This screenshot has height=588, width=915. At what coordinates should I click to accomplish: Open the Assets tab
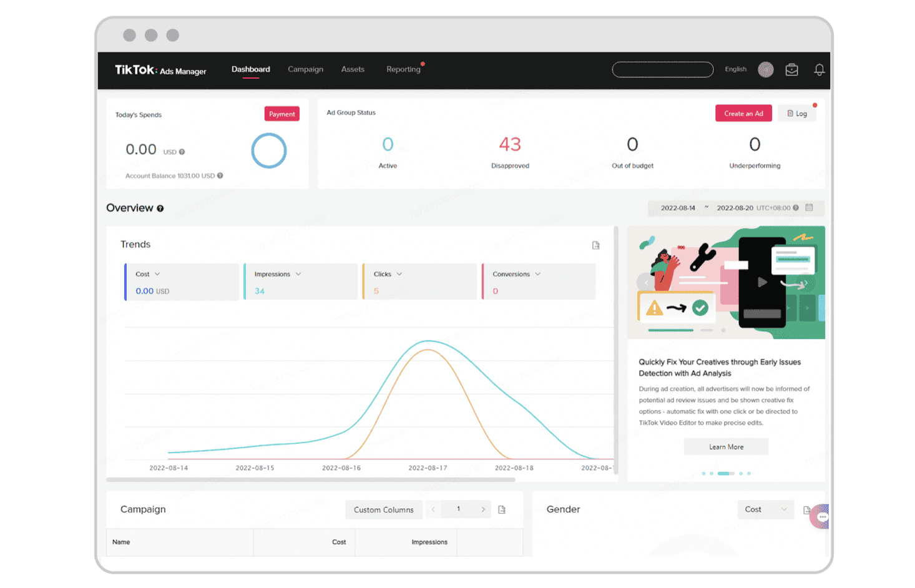(x=353, y=69)
